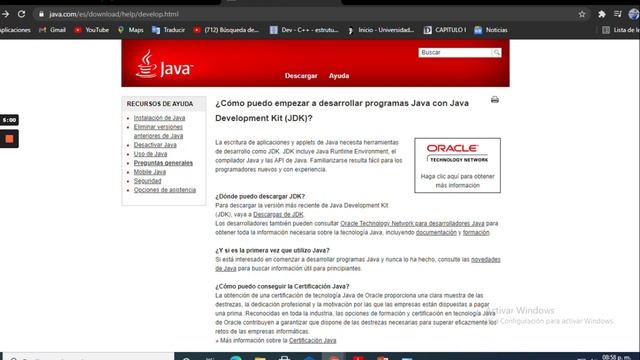
Task: Open Desactivar Java link
Action: [x=155, y=145]
